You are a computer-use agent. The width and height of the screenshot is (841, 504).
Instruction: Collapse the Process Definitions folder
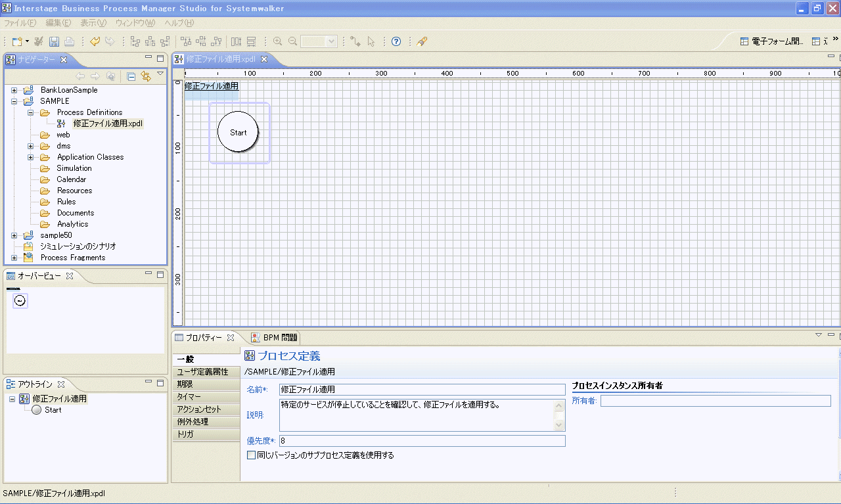click(30, 112)
